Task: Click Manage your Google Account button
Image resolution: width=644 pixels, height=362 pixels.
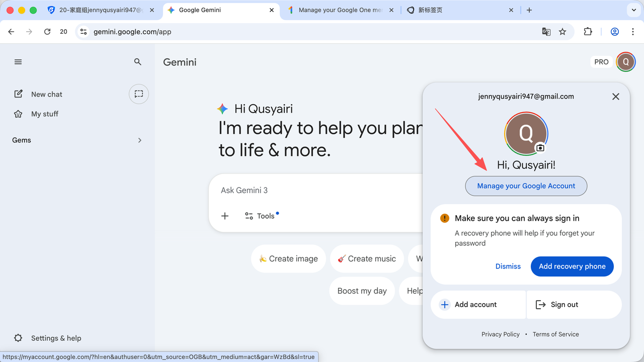Action: click(526, 186)
